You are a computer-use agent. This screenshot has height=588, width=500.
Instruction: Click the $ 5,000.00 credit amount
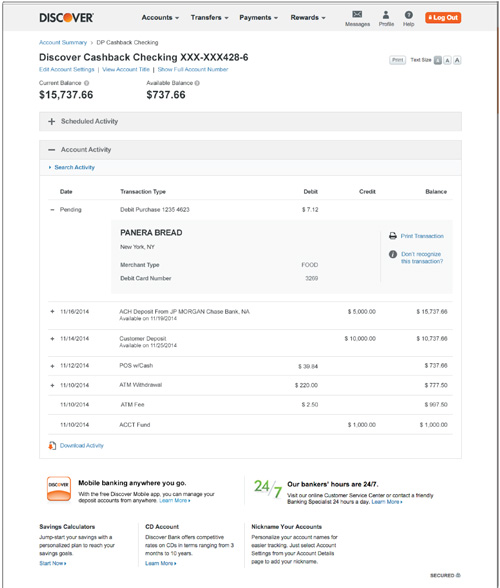click(362, 312)
